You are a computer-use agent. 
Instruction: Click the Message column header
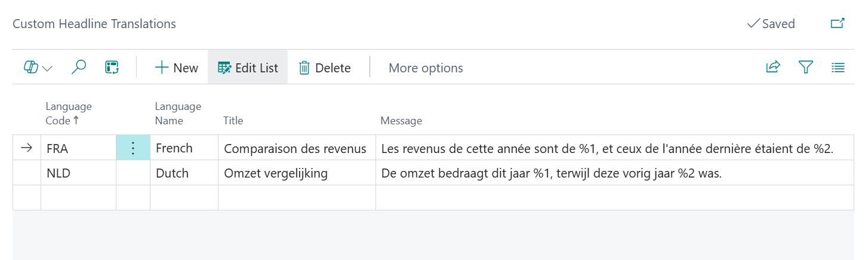(401, 121)
